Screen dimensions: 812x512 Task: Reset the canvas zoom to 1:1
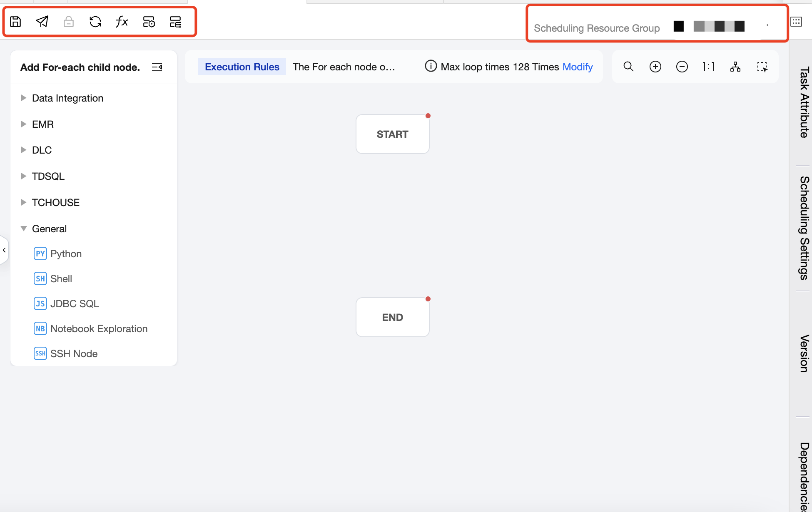[x=708, y=67]
